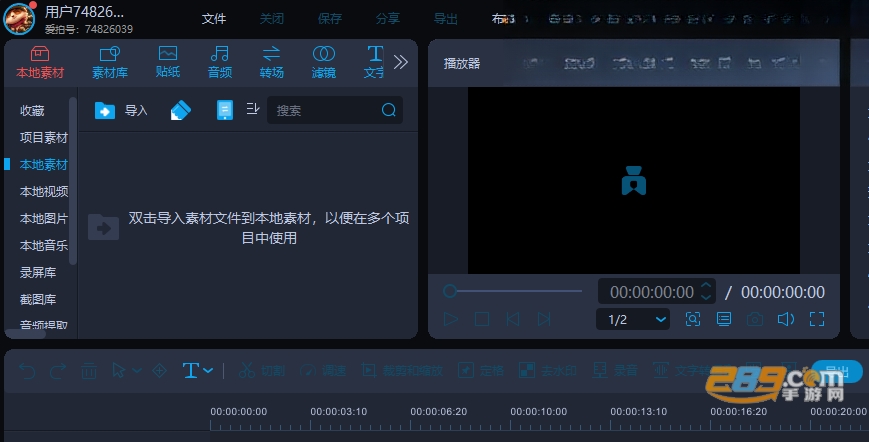Open the 转场 transitions tab
Image resolution: width=869 pixels, height=442 pixels.
click(x=272, y=63)
